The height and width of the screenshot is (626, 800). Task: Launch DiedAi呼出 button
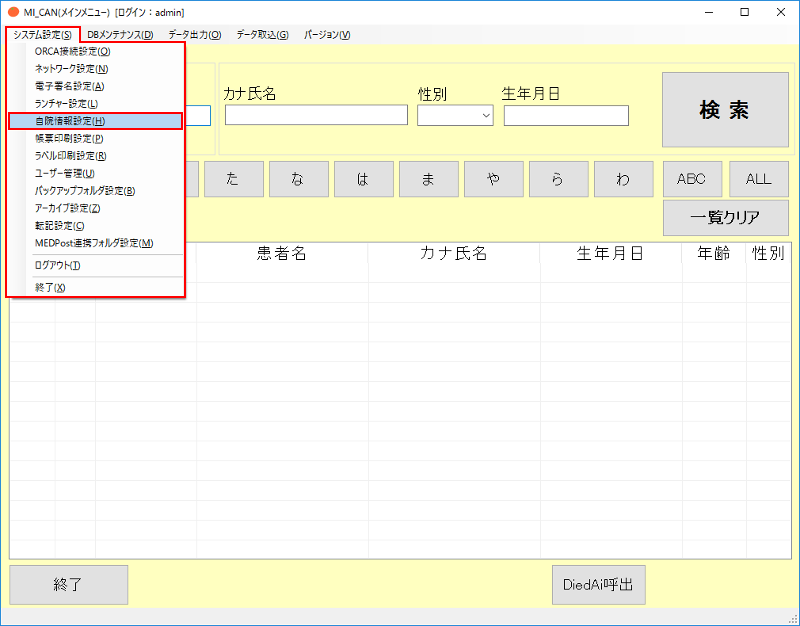pos(598,585)
